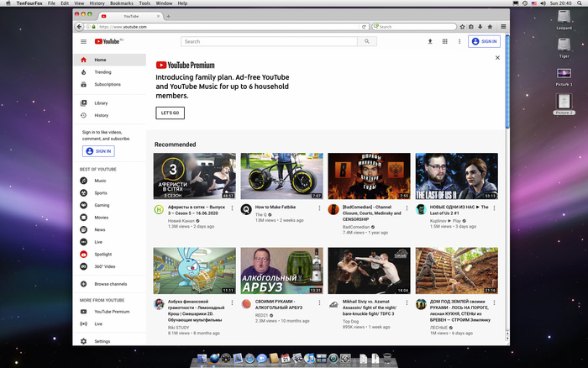588x368 pixels.
Task: Open the Gaming channel
Action: [x=109, y=205]
